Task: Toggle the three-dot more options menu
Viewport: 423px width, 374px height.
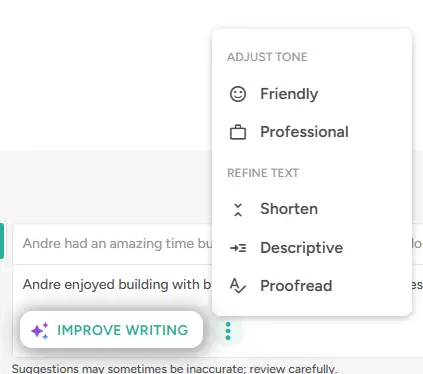Action: point(228,331)
